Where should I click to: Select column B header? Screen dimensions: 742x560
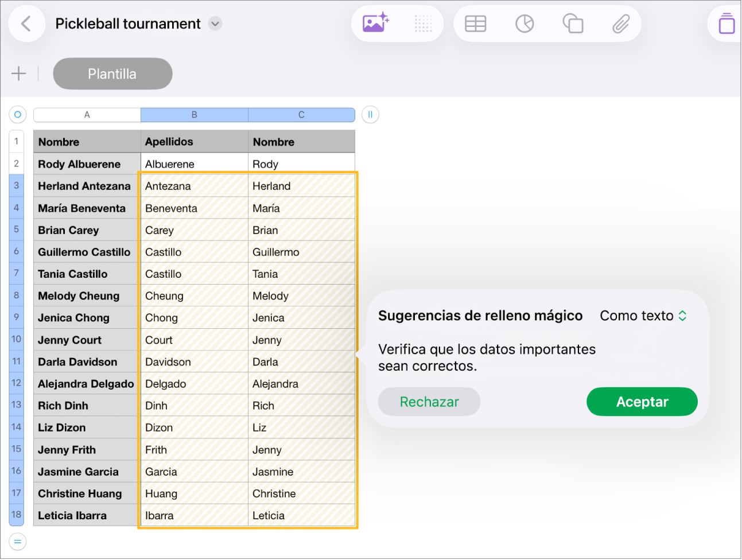coord(195,115)
